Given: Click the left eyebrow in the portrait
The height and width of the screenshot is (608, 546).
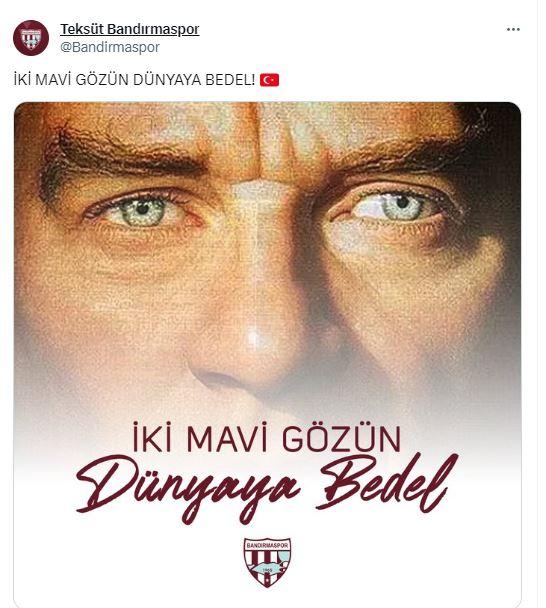Looking at the screenshot, I should pos(124,155).
